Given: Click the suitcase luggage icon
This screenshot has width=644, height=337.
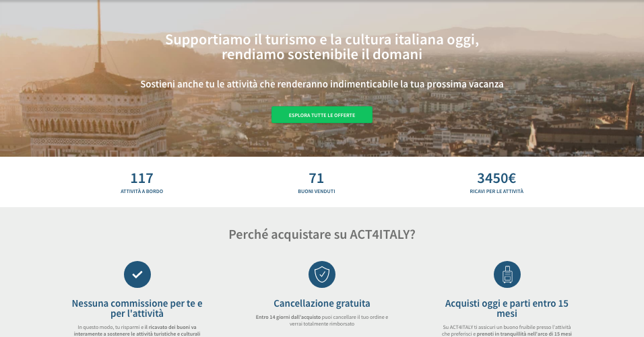Looking at the screenshot, I should coord(507,274).
